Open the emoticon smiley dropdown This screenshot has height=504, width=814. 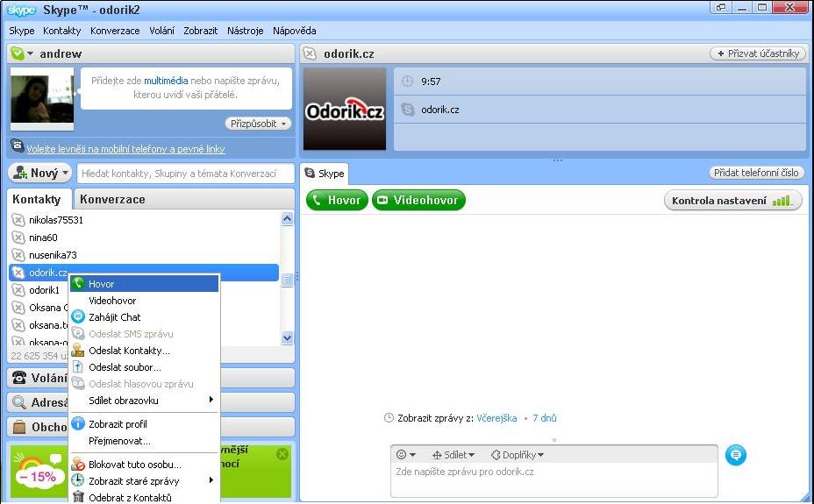(406, 455)
